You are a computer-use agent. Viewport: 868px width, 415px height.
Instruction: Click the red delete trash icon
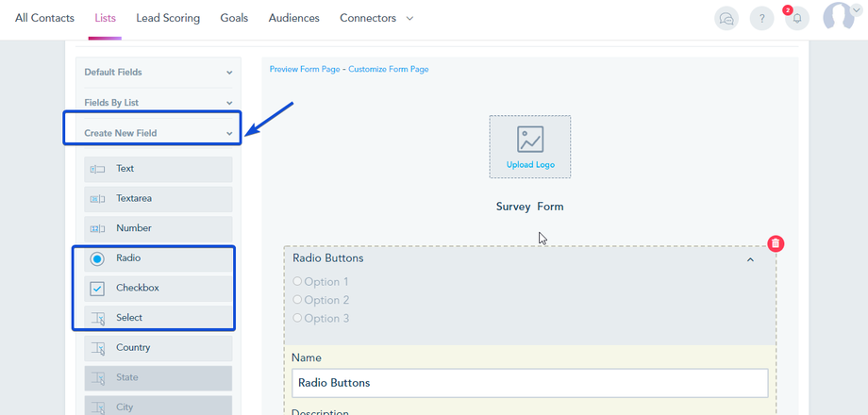point(776,243)
